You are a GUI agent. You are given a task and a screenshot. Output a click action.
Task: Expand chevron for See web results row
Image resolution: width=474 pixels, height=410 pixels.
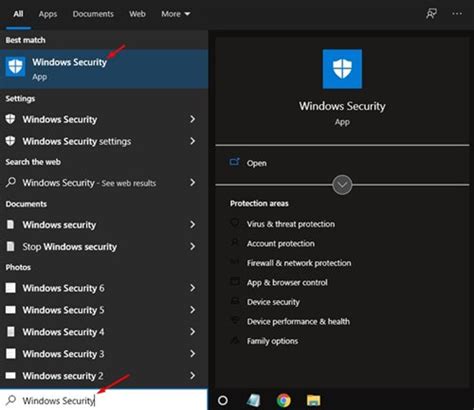click(192, 183)
